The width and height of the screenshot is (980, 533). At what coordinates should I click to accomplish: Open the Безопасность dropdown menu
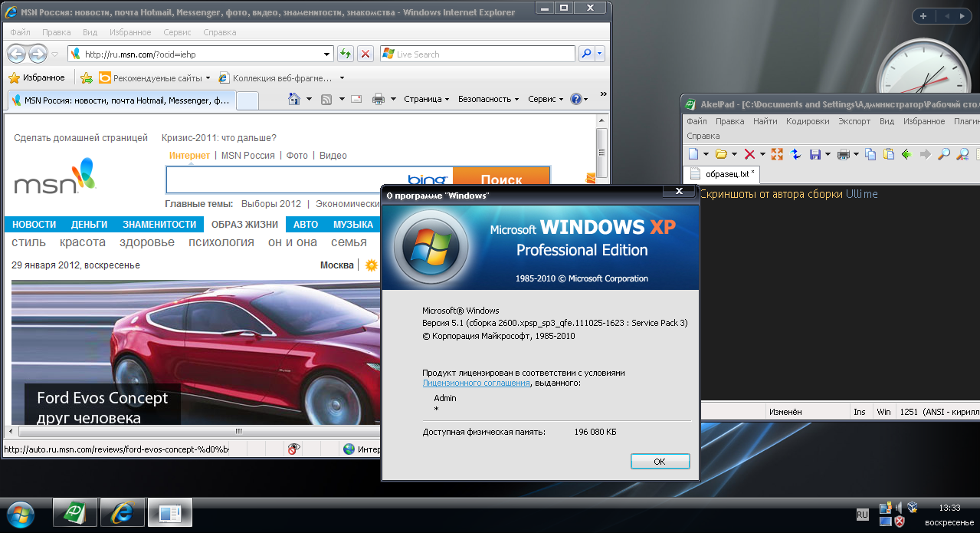pos(488,99)
